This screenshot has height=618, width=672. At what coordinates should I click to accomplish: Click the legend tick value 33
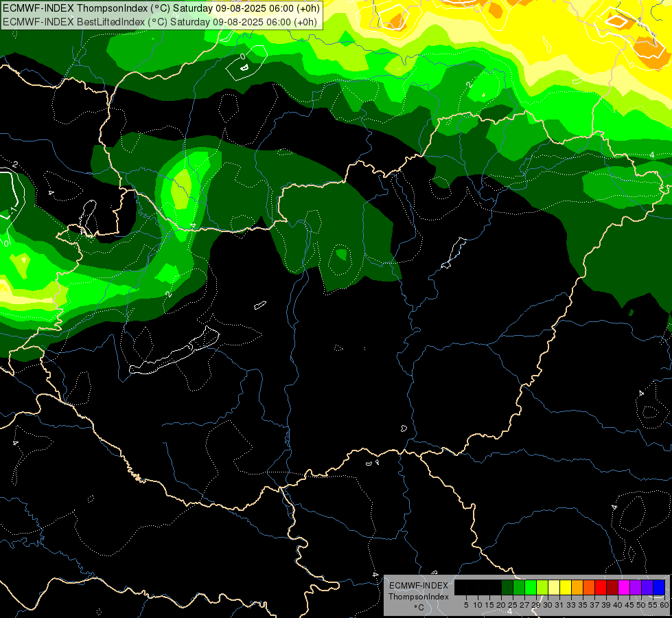point(571,605)
